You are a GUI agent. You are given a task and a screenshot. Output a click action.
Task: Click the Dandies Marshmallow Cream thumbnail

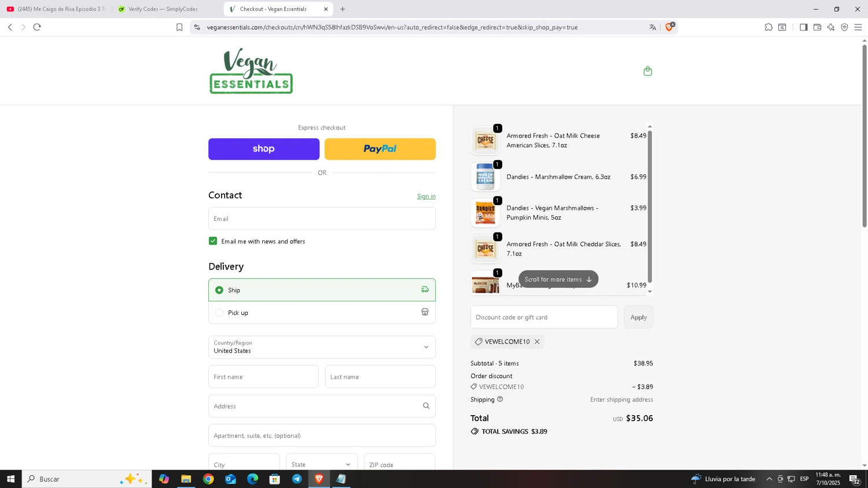[x=486, y=176]
